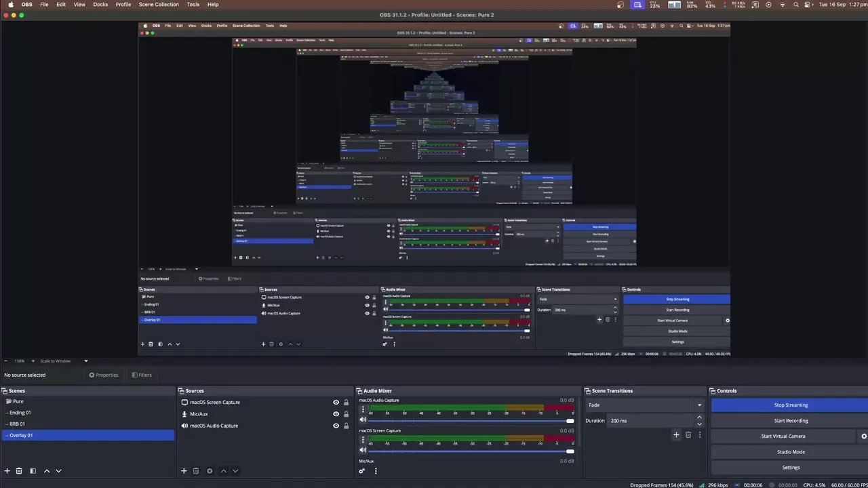Zoom in preview with plus icon
868x488 pixels.
tap(33, 361)
